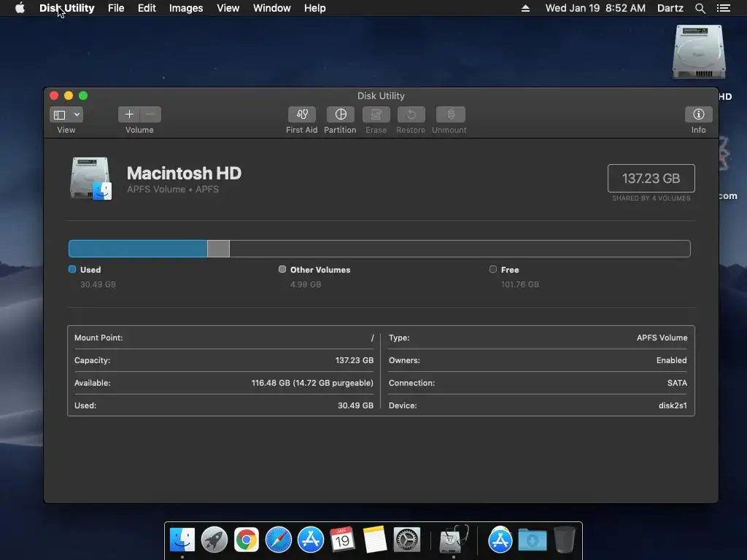Click the 4.98 GB other volumes amount
The image size is (747, 560).
click(306, 284)
